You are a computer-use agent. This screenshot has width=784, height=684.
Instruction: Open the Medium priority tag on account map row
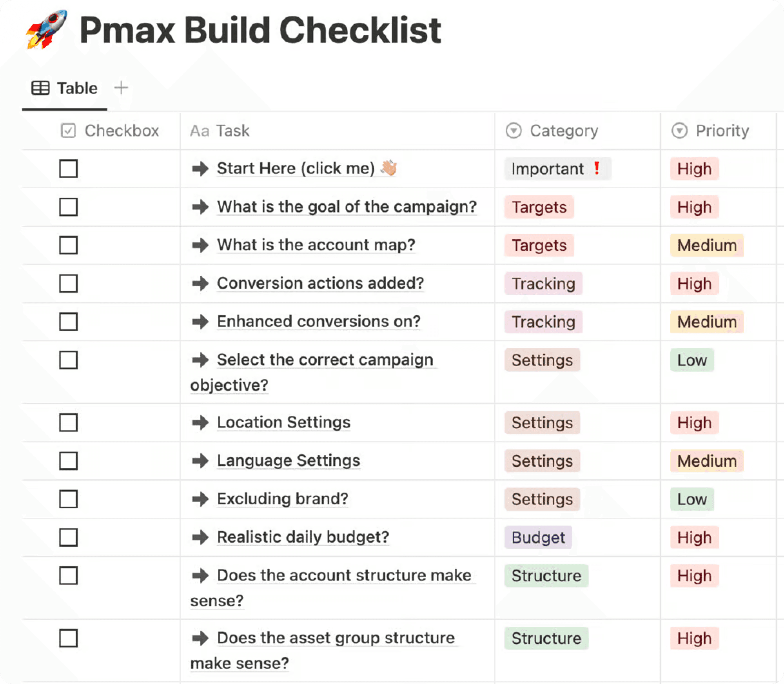[x=707, y=245]
